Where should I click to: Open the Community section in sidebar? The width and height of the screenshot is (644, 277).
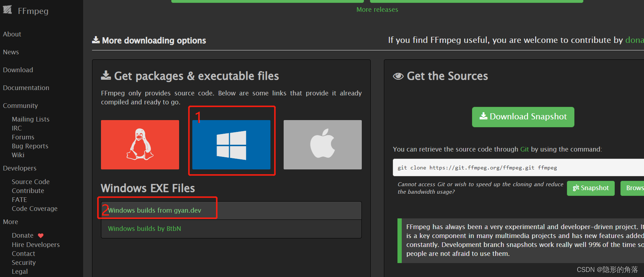click(20, 105)
